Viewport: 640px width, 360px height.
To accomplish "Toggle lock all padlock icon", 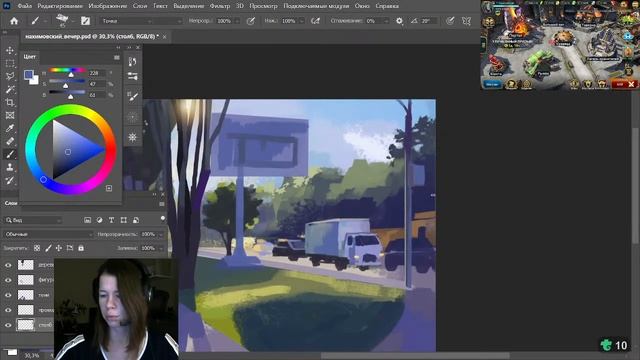I will 81,248.
